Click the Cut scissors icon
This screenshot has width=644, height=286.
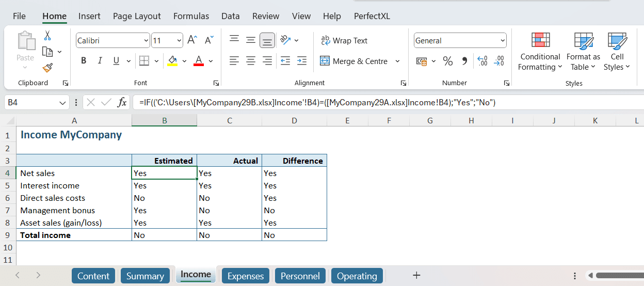(47, 36)
